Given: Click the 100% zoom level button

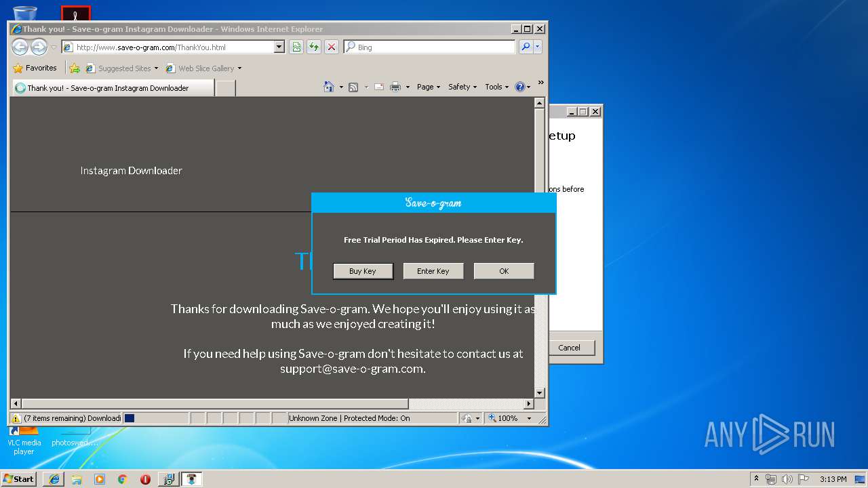Looking at the screenshot, I should tap(504, 418).
